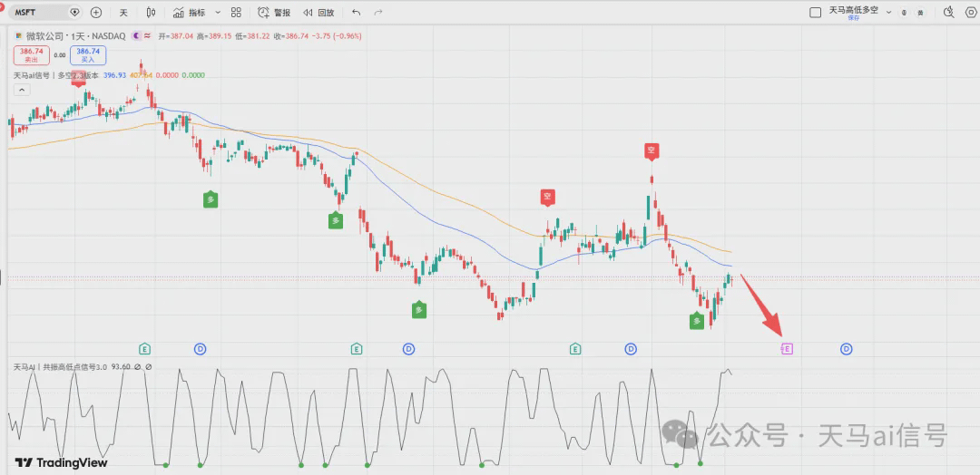Open the 指标 indicators dialog
Viewport: 980px width, 475px height.
(190, 13)
